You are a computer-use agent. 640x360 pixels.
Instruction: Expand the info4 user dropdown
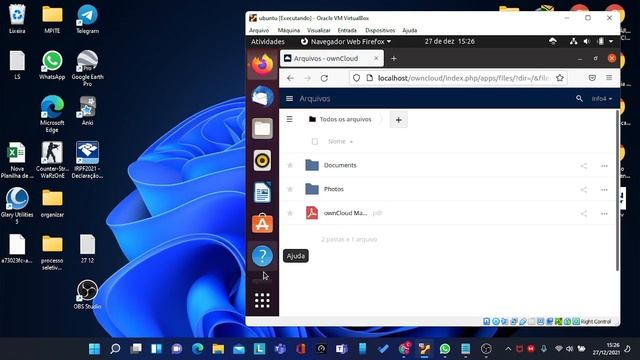602,99
